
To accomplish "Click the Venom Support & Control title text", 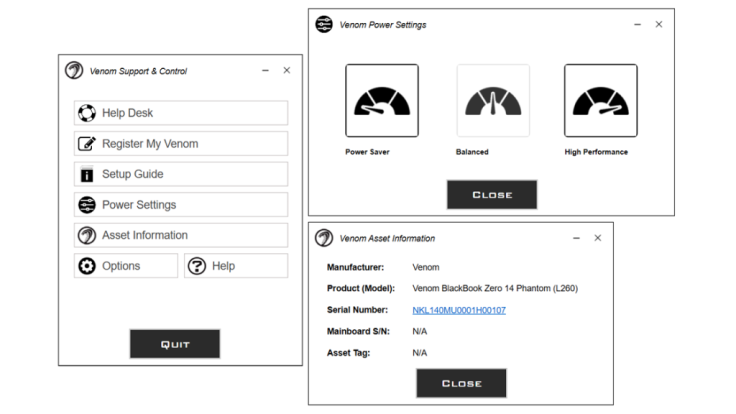I will coord(138,71).
